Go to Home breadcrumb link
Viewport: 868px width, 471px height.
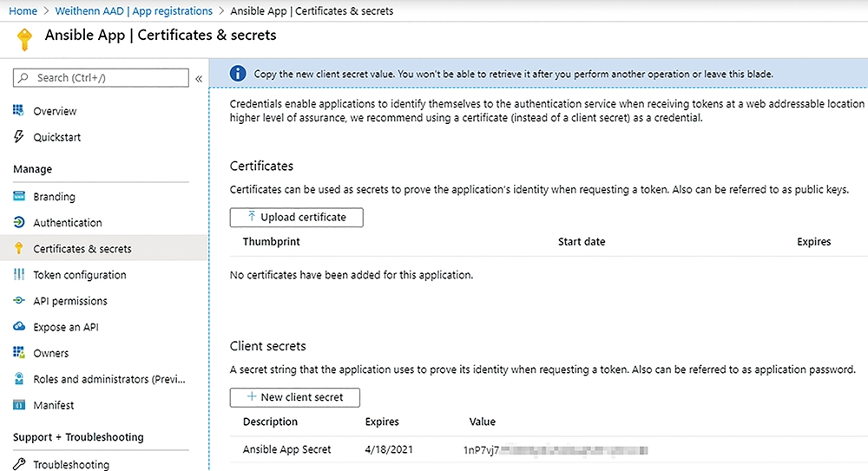pos(23,10)
